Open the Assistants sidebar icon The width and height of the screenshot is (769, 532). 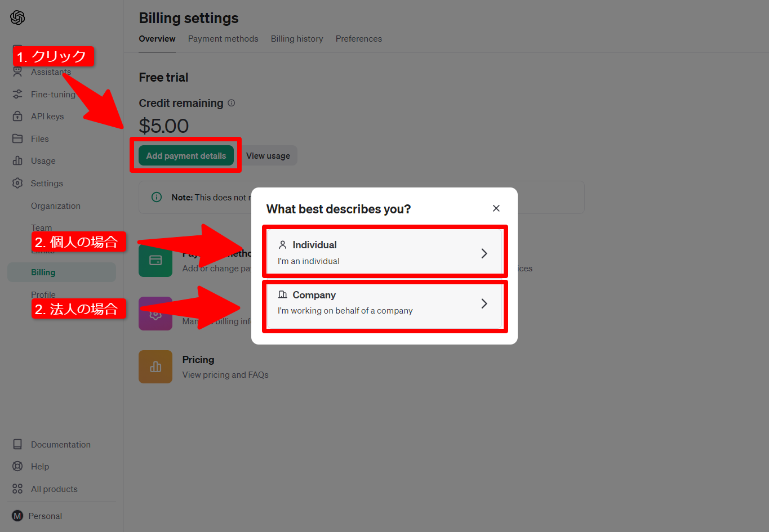[x=17, y=71]
